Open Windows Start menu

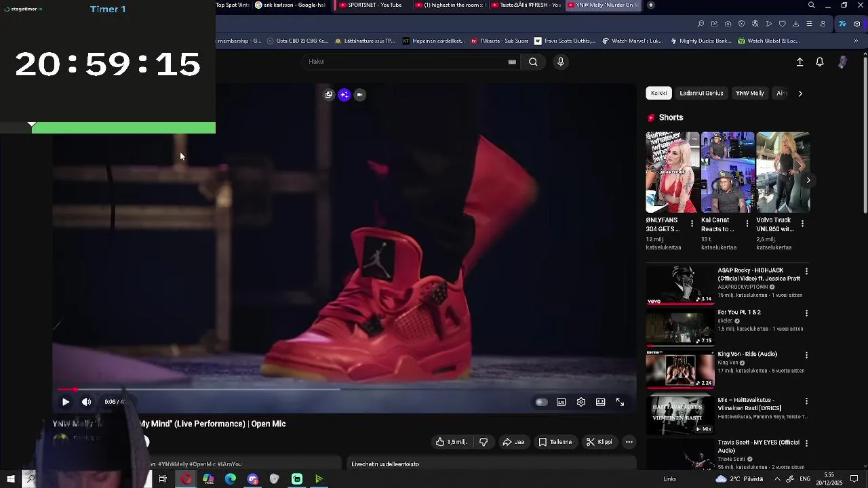click(11, 479)
